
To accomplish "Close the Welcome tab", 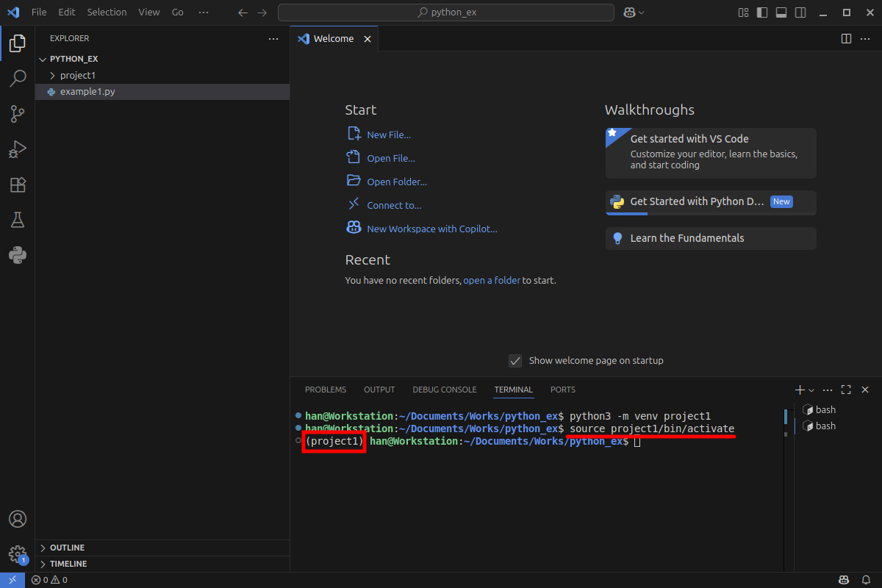I will [367, 39].
